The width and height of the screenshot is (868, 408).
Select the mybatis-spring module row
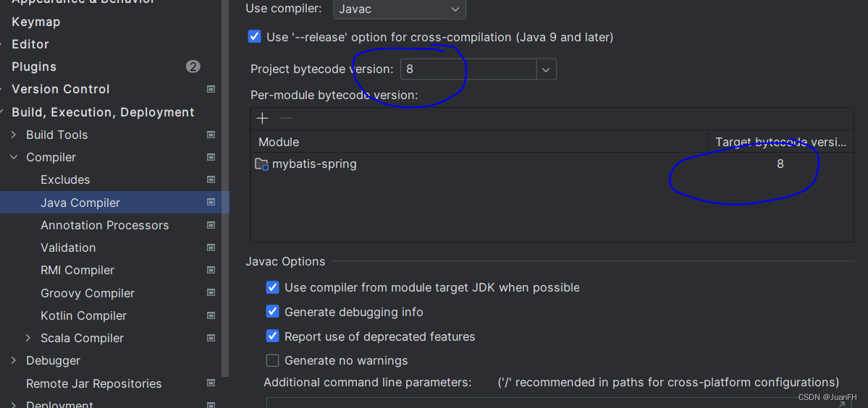[x=552, y=164]
